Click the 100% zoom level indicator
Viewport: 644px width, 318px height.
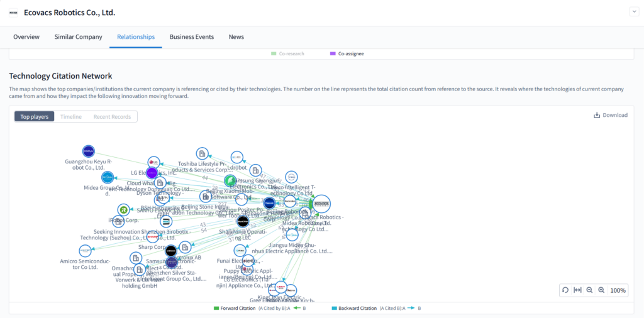618,290
